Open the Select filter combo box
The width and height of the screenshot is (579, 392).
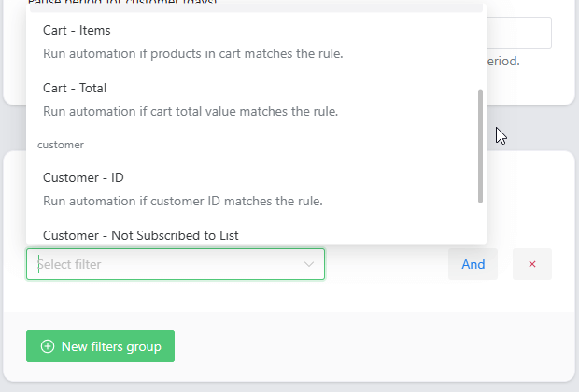(x=176, y=264)
